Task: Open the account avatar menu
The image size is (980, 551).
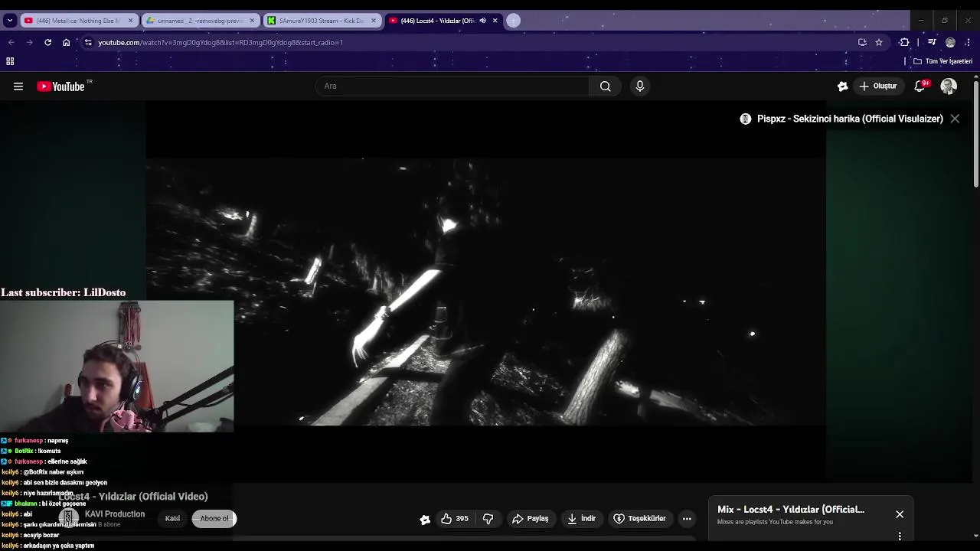Action: click(949, 86)
